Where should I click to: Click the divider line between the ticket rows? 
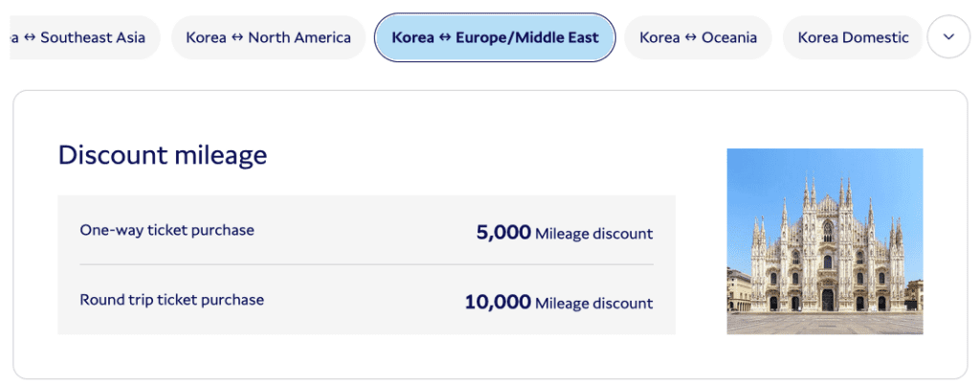(x=367, y=264)
